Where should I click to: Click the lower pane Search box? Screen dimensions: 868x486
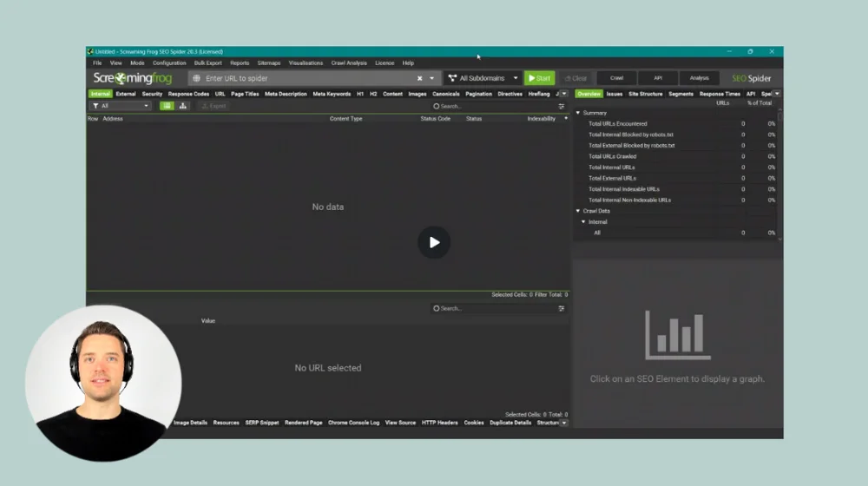click(493, 308)
